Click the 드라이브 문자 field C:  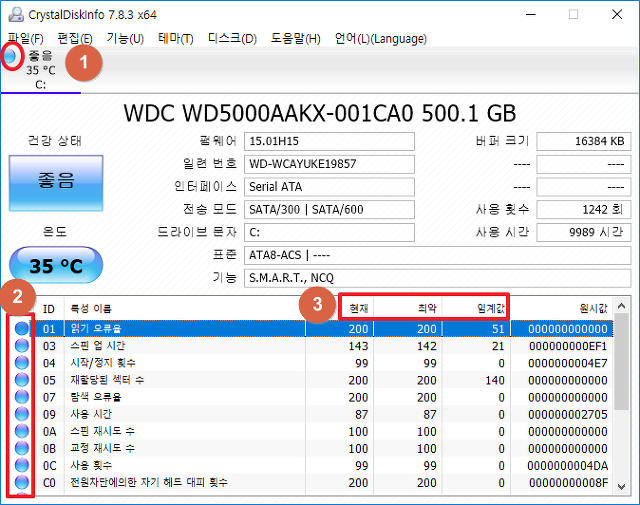click(x=329, y=232)
